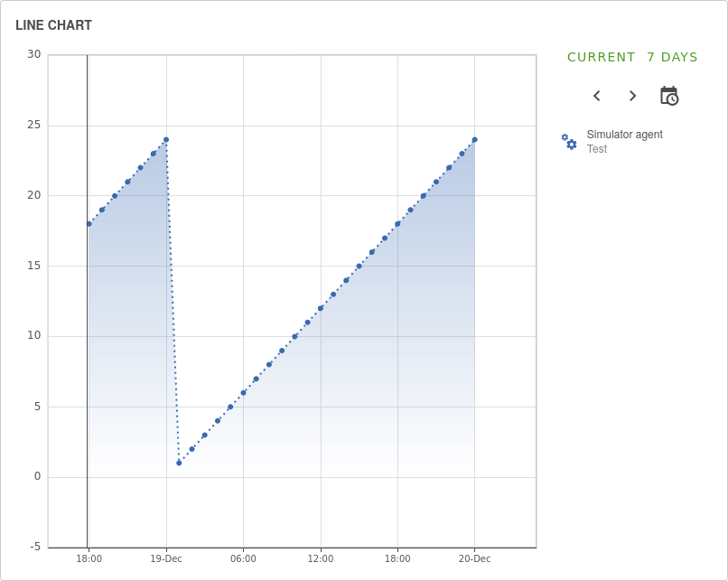Click the data point at value 10

pos(294,336)
